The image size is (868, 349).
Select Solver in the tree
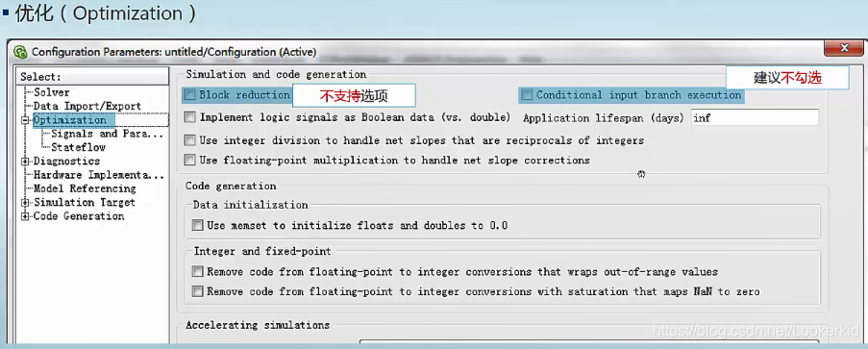[52, 92]
